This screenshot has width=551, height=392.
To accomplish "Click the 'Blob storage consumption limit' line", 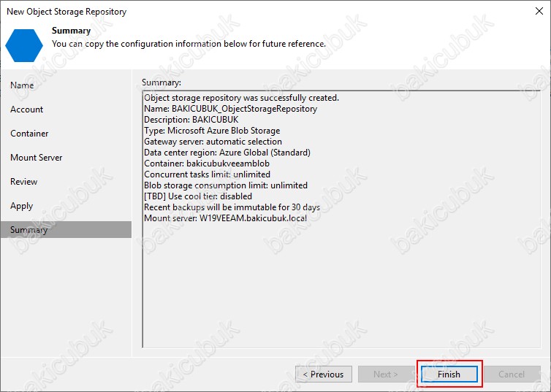I will click(226, 185).
